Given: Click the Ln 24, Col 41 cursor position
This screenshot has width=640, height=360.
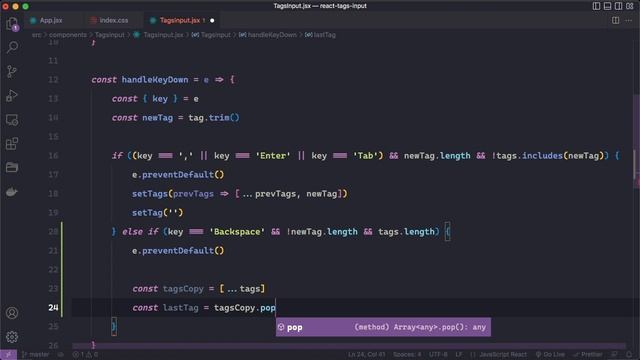Looking at the screenshot, I should pyautogui.click(x=366, y=355).
